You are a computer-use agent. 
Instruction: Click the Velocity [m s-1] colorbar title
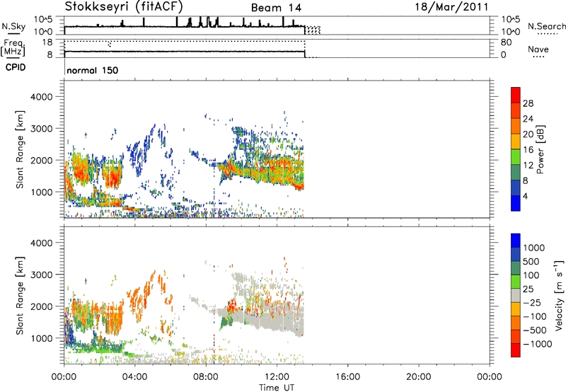(x=559, y=295)
